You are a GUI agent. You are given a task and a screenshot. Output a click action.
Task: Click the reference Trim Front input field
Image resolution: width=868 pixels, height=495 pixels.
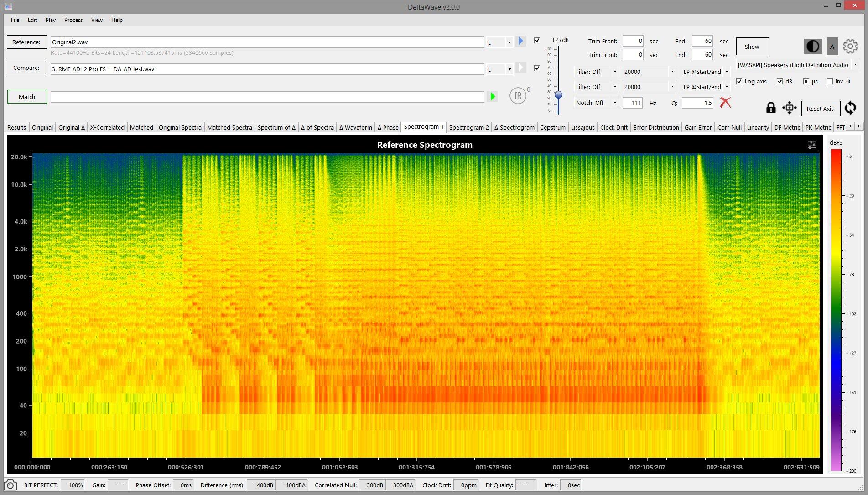pyautogui.click(x=633, y=41)
